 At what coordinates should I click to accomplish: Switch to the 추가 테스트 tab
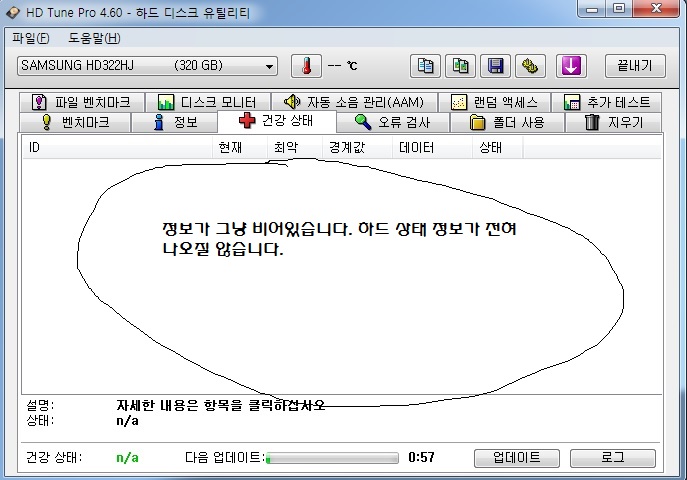click(x=606, y=102)
